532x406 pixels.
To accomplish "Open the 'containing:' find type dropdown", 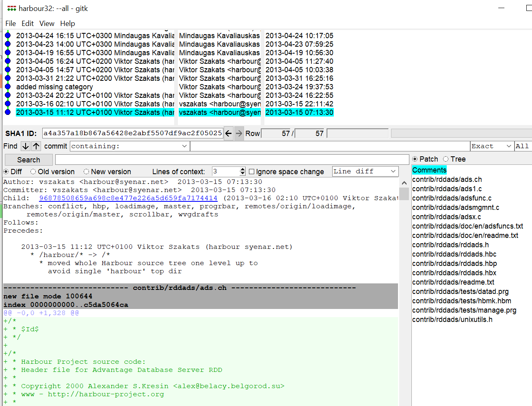I will click(184, 146).
